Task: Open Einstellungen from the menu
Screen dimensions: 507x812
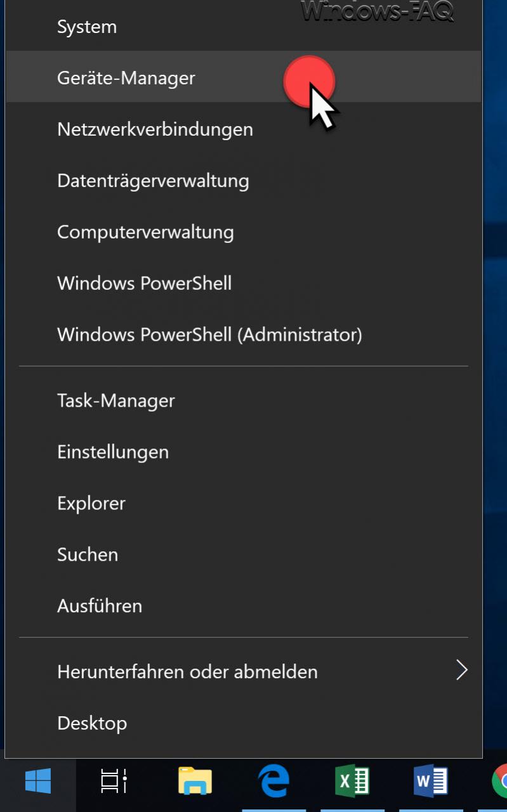Action: click(244, 452)
